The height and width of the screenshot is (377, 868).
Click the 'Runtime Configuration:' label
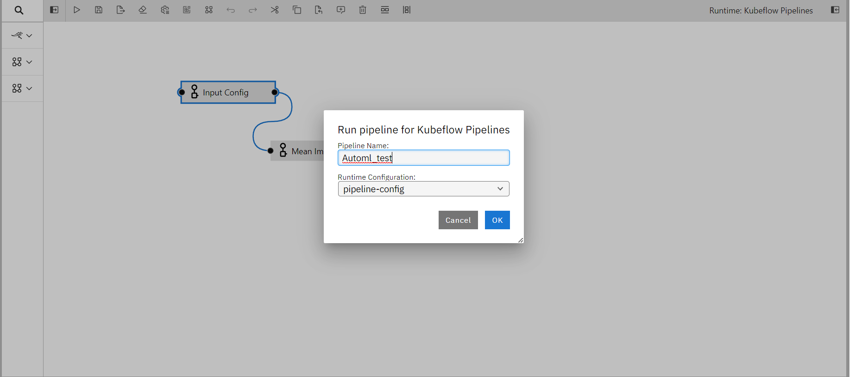coord(377,177)
